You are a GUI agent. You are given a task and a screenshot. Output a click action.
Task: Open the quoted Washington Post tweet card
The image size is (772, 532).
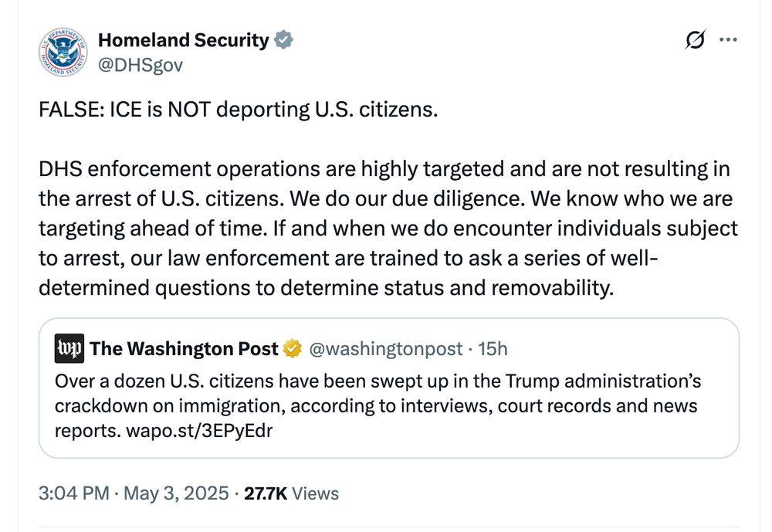tap(389, 388)
